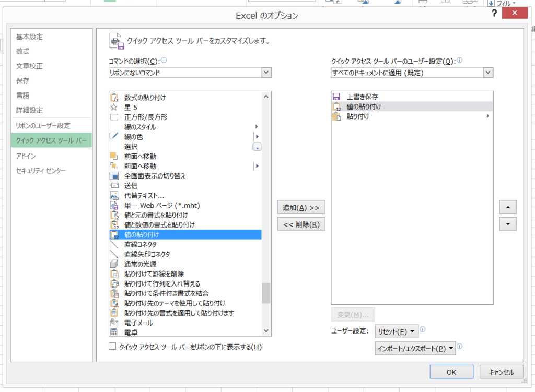This screenshot has width=535, height=392.
Task: Click info icon beside コマンドの選択
Action: [164, 61]
